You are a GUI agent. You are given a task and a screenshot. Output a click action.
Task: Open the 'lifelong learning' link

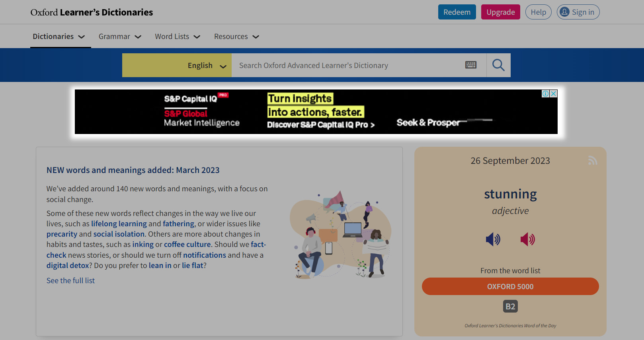[x=119, y=223]
